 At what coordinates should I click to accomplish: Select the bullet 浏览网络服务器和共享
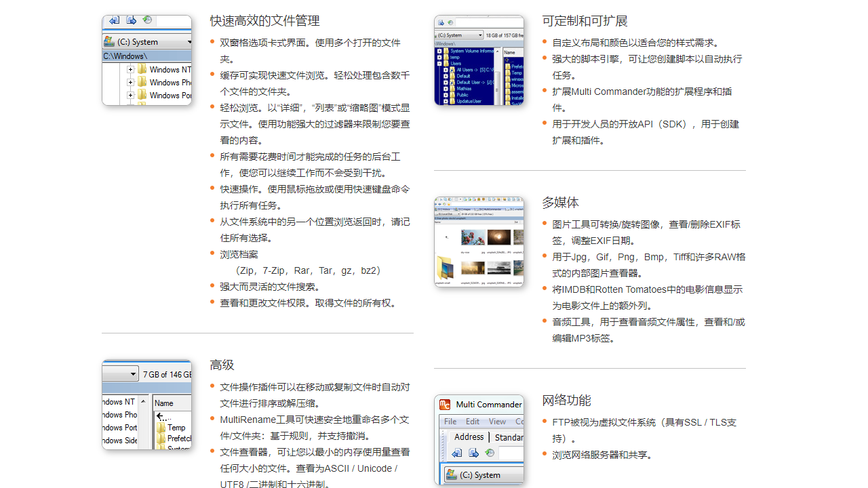602,455
